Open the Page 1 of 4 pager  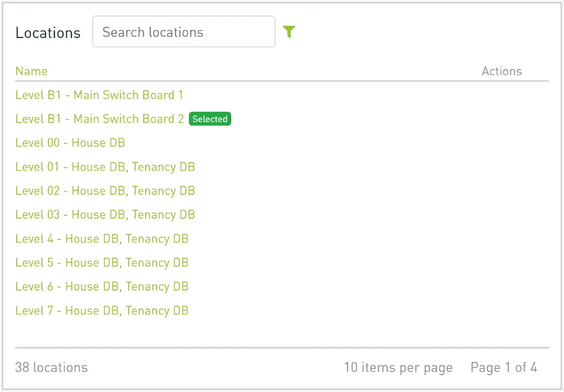[x=504, y=367]
